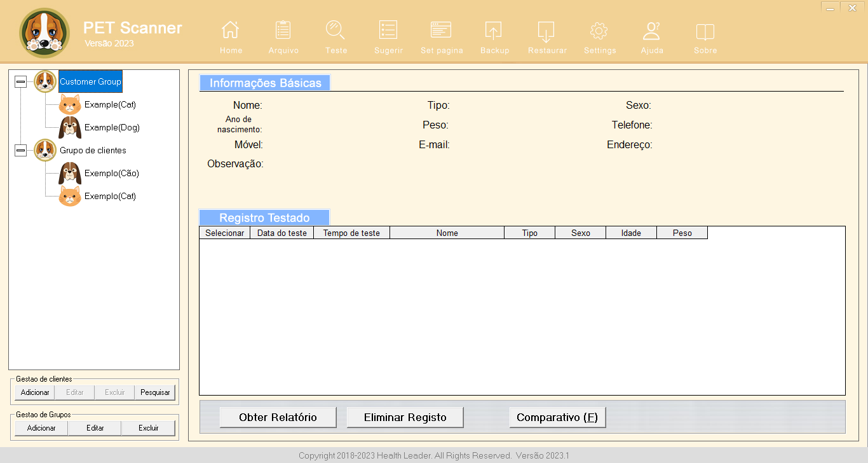Image resolution: width=868 pixels, height=463 pixels.
Task: Open the Sobre book icon
Action: [x=705, y=31]
